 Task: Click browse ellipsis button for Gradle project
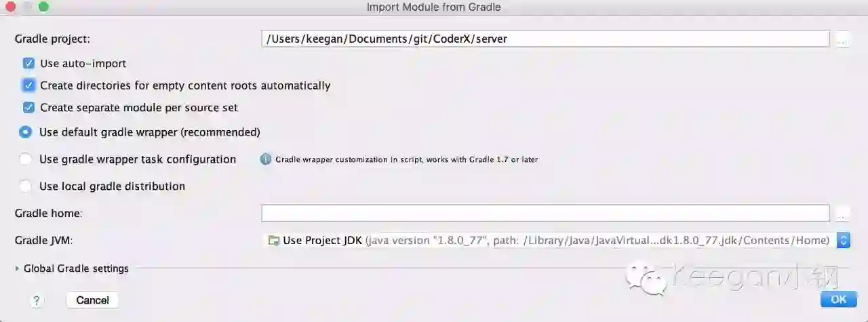(x=842, y=39)
